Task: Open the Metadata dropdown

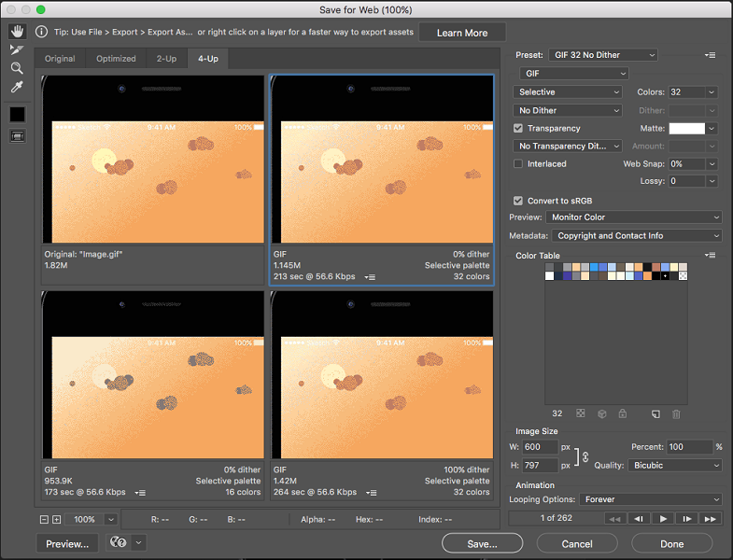Action: (637, 236)
